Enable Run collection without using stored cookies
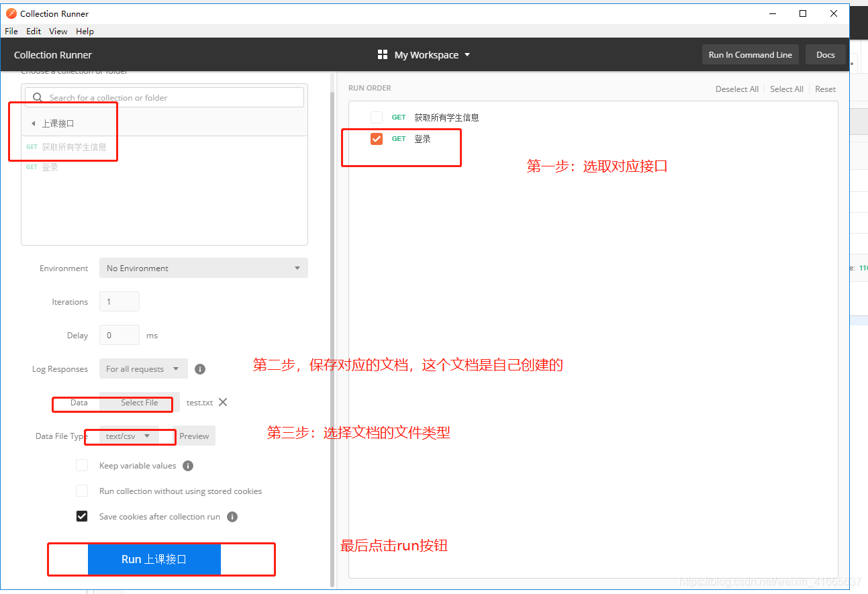This screenshot has height=594, width=868. pyautogui.click(x=82, y=491)
